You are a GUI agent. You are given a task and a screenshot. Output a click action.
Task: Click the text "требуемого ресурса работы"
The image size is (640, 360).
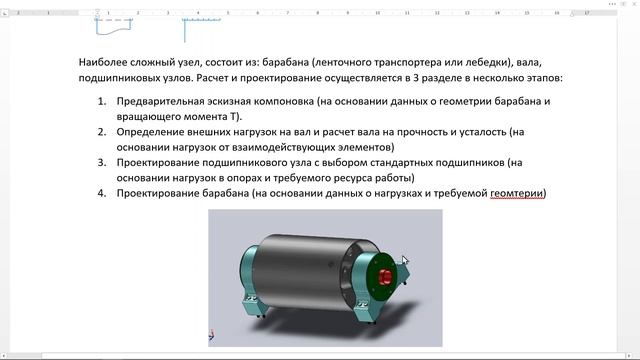click(x=342, y=178)
